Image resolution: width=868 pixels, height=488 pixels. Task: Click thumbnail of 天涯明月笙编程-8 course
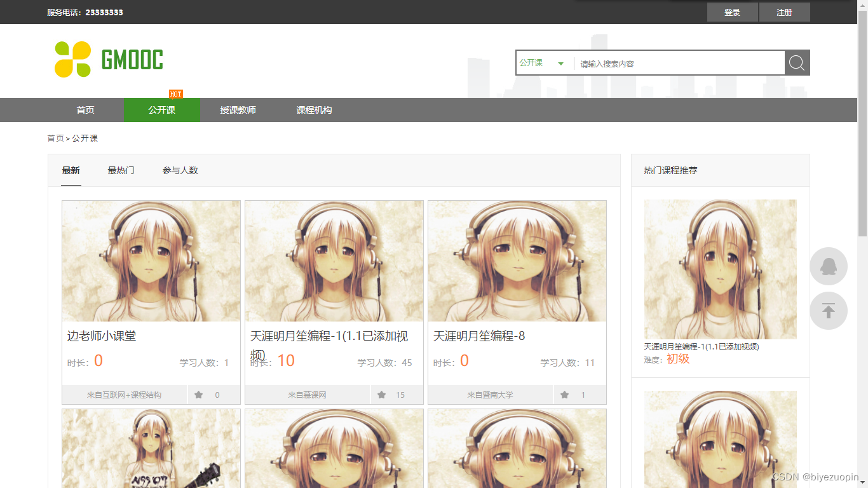tap(517, 261)
